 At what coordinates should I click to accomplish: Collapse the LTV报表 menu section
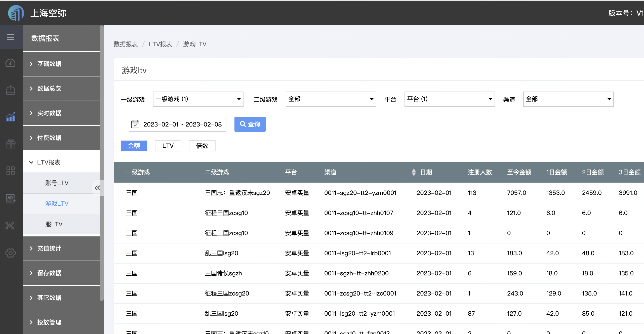point(61,162)
